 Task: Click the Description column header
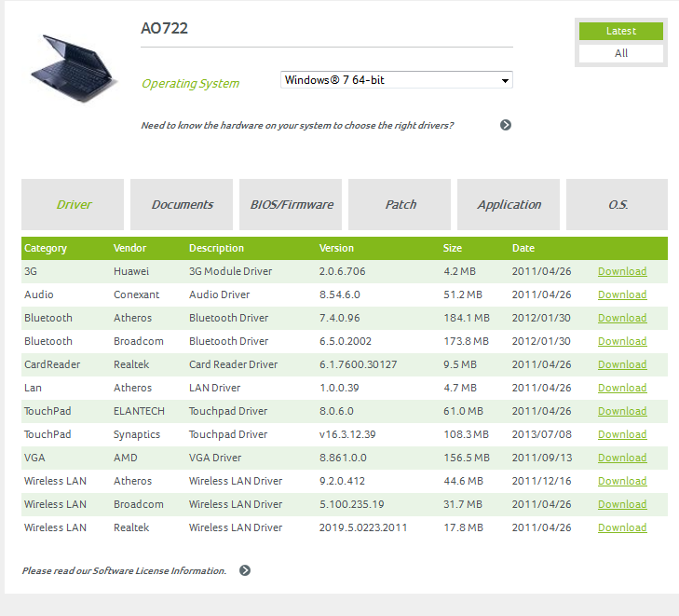[216, 248]
